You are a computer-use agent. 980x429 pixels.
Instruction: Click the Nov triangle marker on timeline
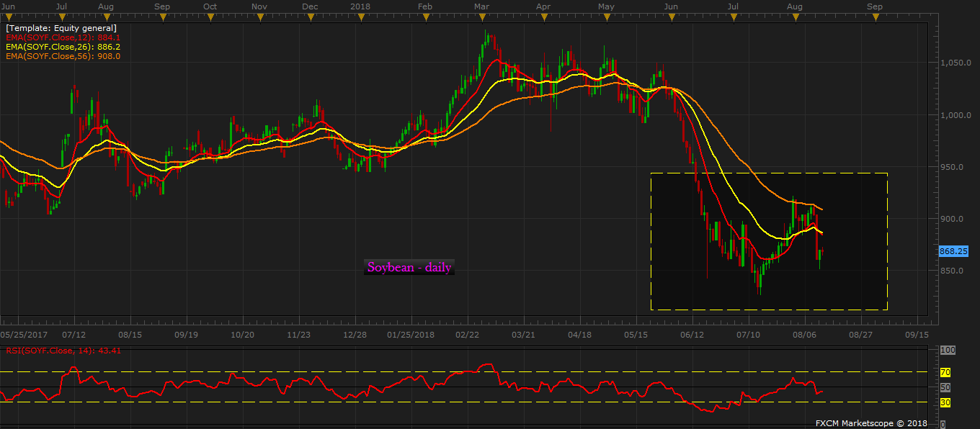click(260, 15)
